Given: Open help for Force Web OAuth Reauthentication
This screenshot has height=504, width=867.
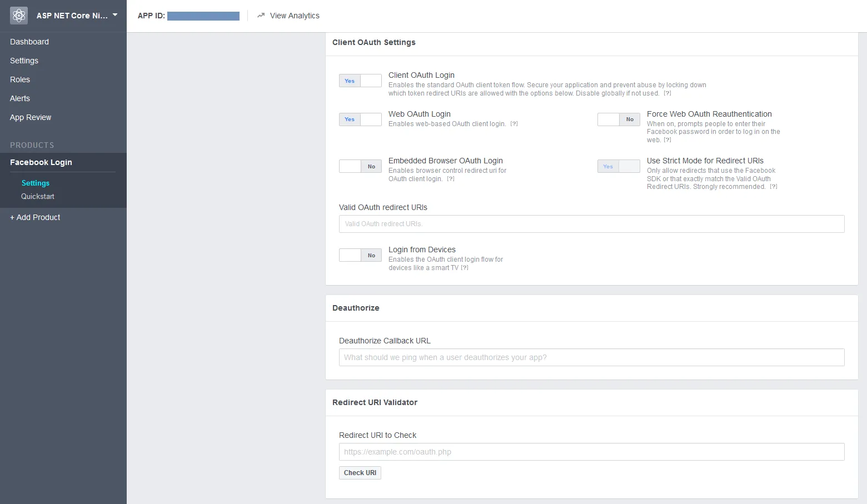Looking at the screenshot, I should [x=667, y=140].
